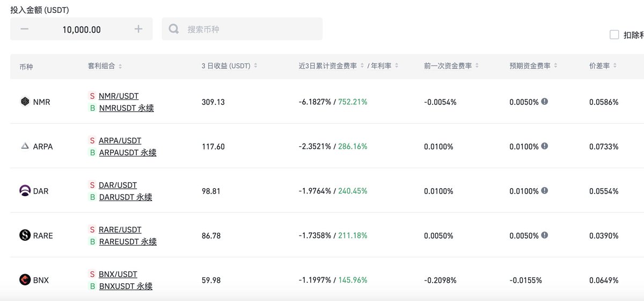The width and height of the screenshot is (644, 301).
Task: Open the NMRUSDT 永续 perpetual link
Action: coord(126,108)
